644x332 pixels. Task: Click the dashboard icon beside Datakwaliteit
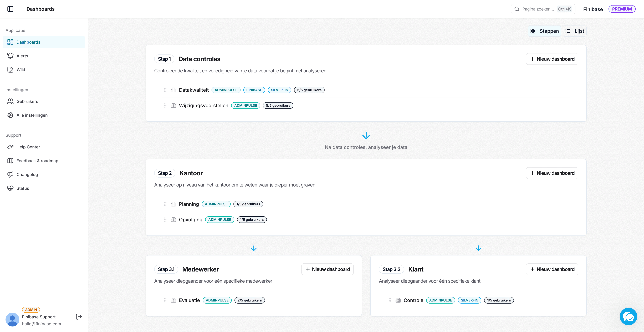(x=173, y=90)
